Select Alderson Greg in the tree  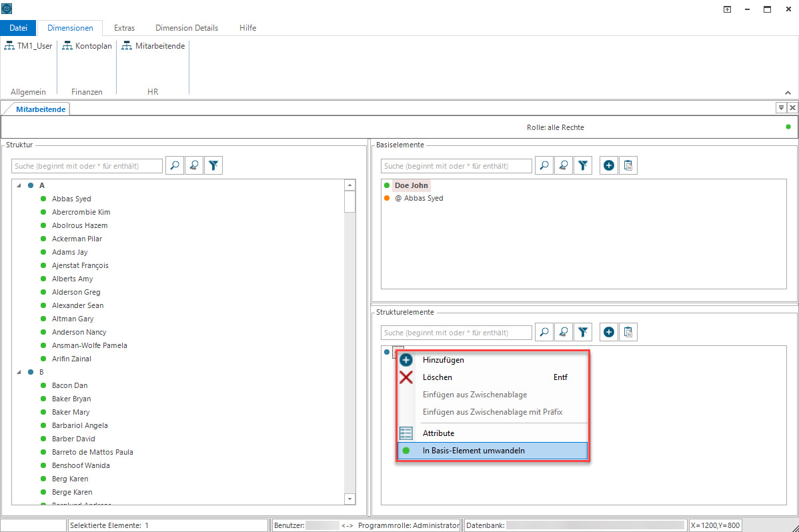coord(76,292)
